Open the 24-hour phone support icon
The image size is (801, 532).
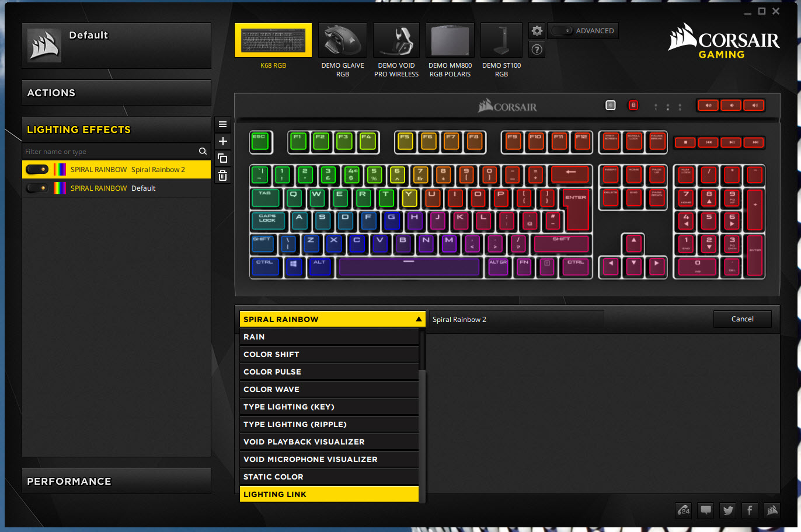click(x=684, y=510)
